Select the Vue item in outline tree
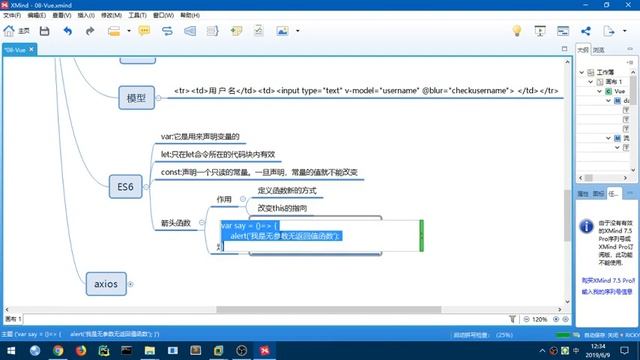The height and width of the screenshot is (360, 640). click(x=620, y=91)
